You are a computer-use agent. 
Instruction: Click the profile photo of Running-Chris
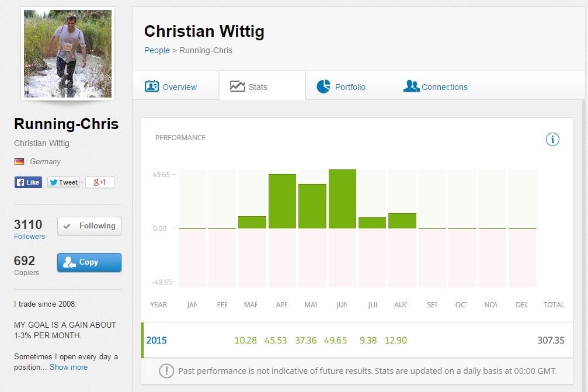pos(68,54)
